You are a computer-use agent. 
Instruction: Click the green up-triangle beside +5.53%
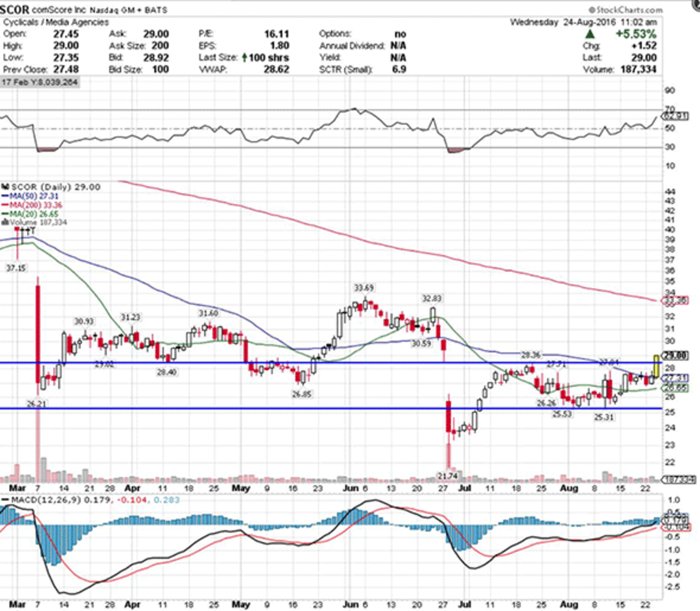coord(590,34)
